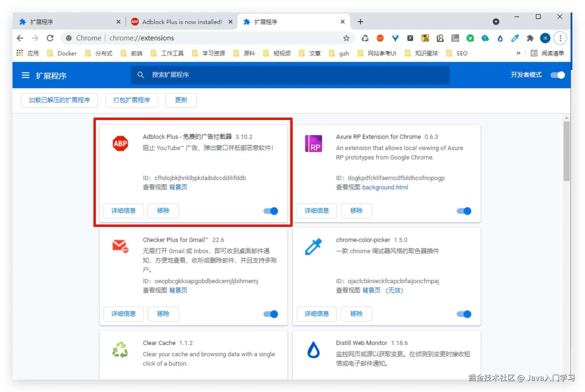Click the Adblock Plus ABP logo icon
The image size is (585, 392).
[x=120, y=143]
